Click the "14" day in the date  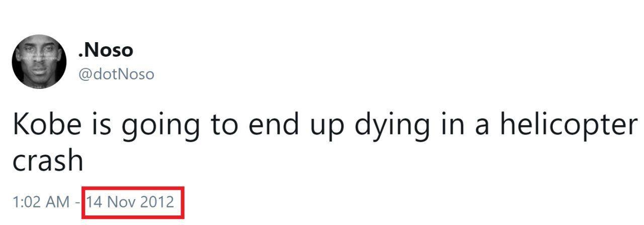tap(95, 202)
